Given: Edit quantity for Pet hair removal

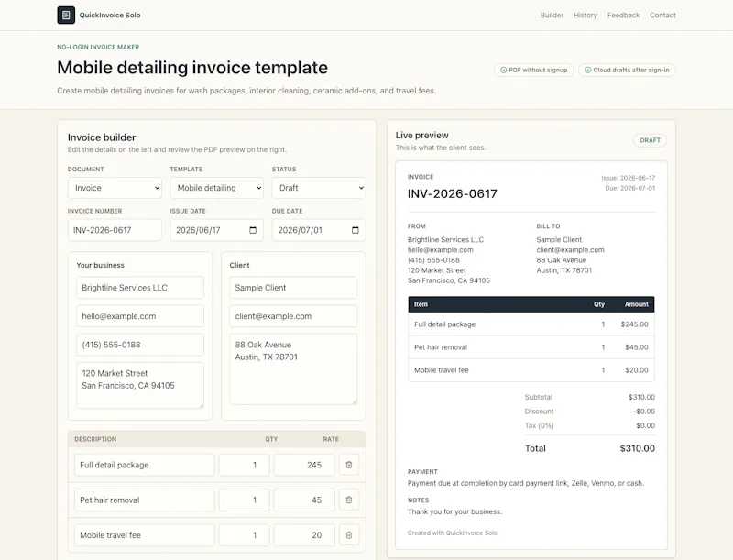Looking at the screenshot, I should point(245,500).
